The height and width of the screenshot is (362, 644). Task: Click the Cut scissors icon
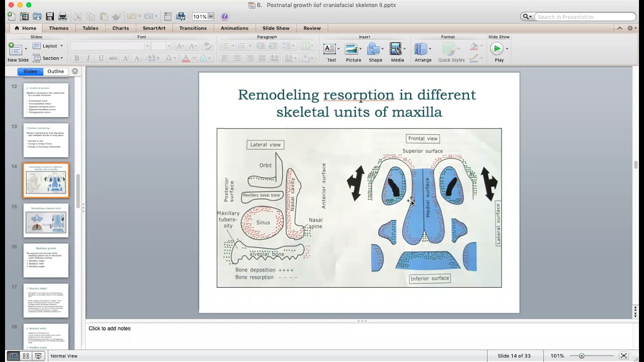pos(78,17)
